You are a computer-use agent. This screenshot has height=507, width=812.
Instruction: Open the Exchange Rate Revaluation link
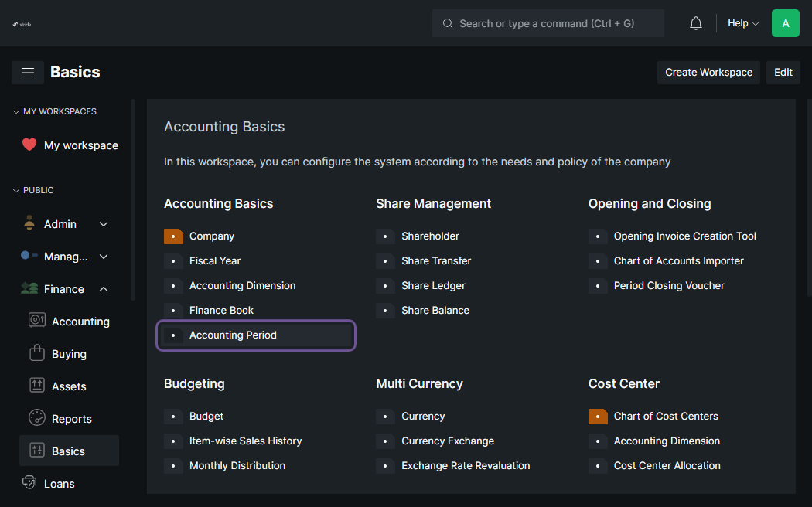tap(466, 465)
